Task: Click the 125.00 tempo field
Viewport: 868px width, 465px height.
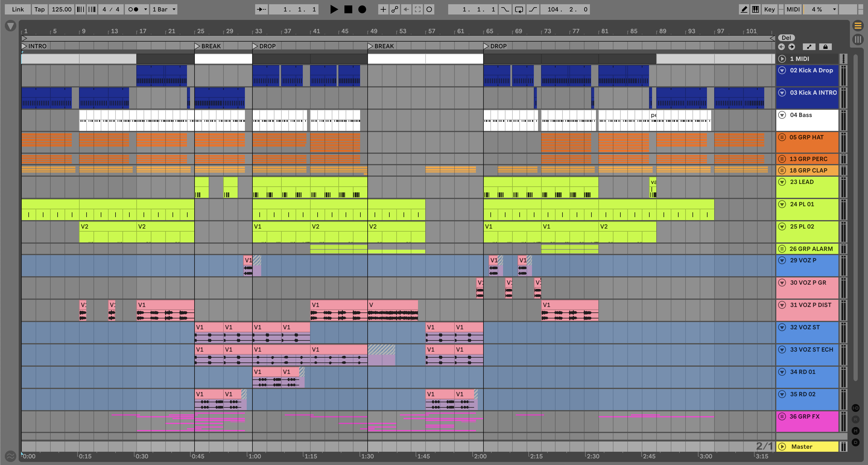Action: pos(61,9)
